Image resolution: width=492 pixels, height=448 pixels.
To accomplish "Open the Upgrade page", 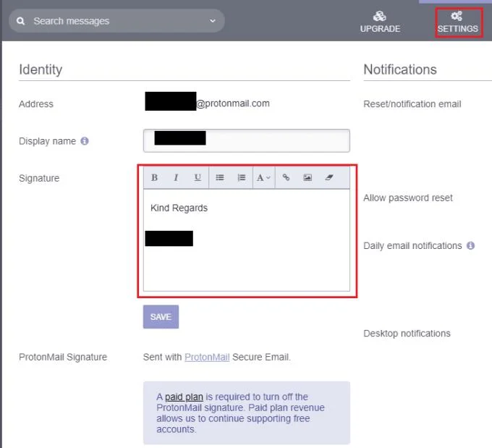I will [x=380, y=22].
